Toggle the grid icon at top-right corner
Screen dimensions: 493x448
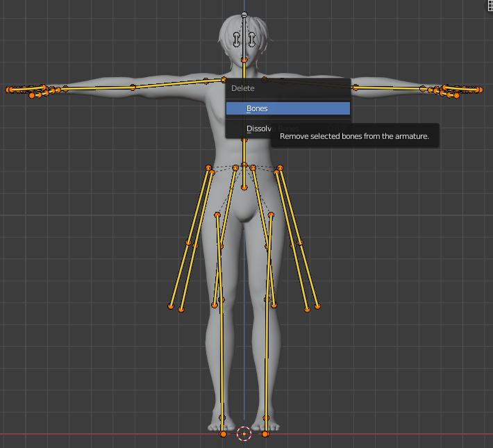click(x=490, y=6)
